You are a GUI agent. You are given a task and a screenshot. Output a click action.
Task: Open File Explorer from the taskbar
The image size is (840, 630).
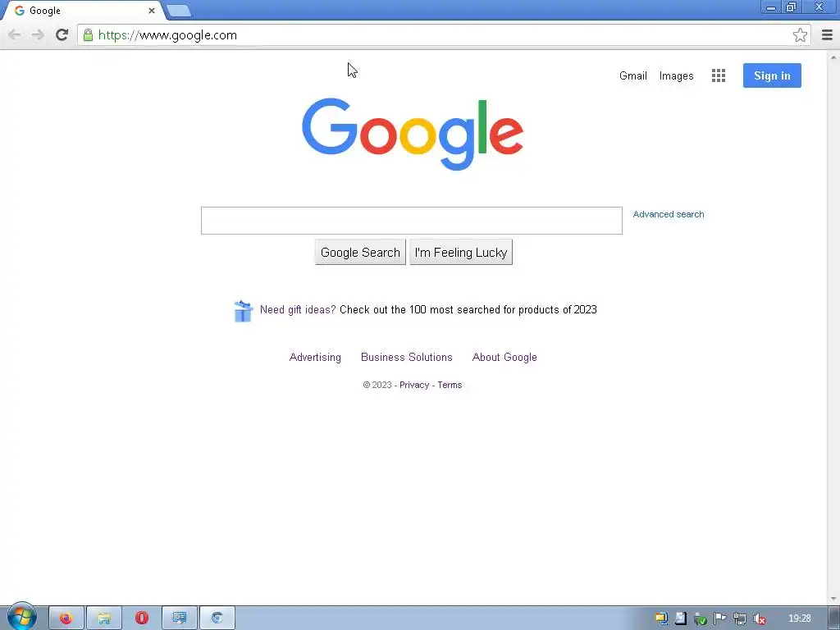coord(104,619)
